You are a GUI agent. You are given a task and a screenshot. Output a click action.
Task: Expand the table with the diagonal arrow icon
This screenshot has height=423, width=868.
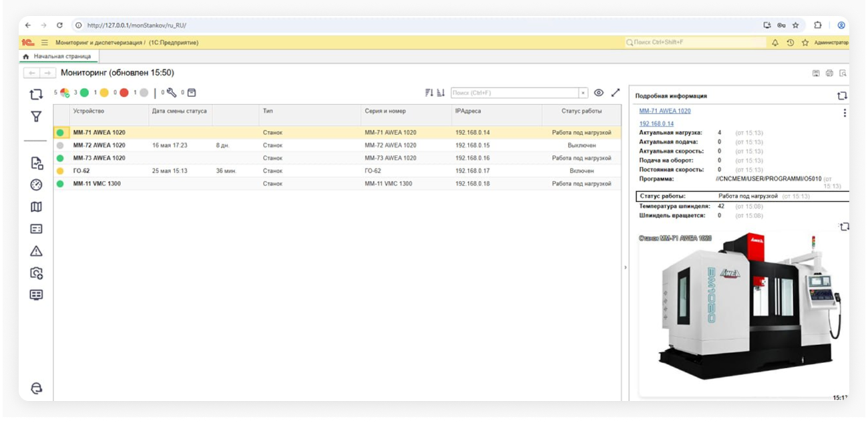click(616, 93)
